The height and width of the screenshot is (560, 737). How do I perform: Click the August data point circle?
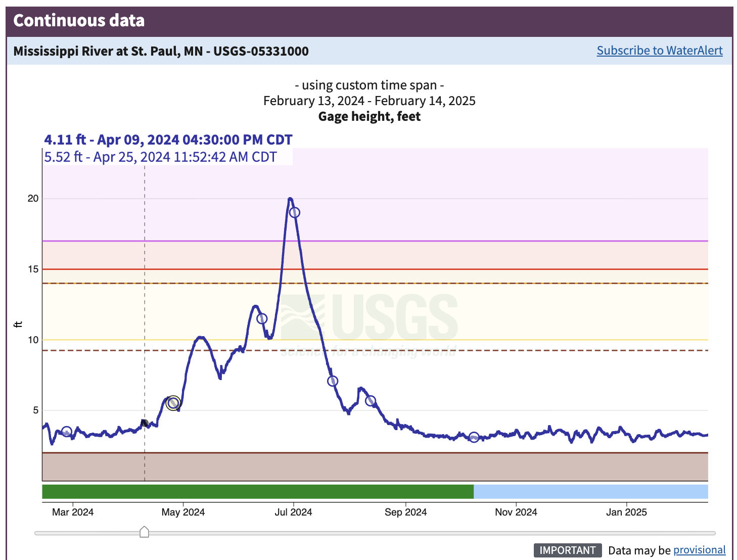tap(371, 401)
